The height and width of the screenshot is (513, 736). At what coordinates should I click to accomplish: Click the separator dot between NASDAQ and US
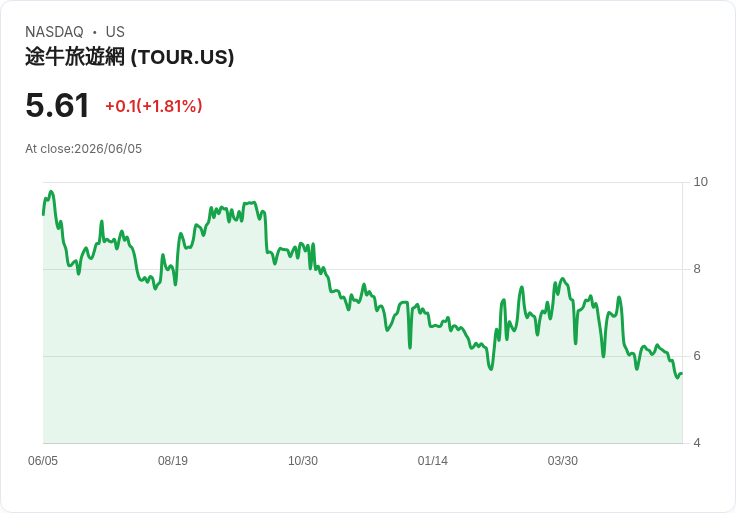click(x=95, y=32)
